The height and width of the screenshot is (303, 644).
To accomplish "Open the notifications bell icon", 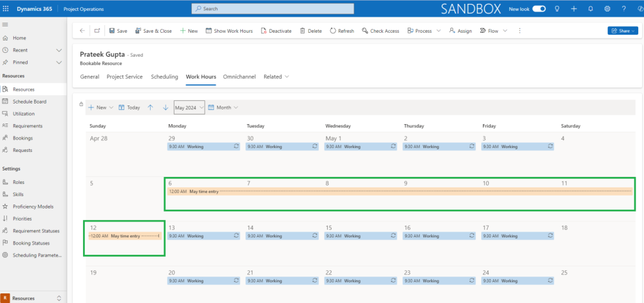I will (x=591, y=9).
